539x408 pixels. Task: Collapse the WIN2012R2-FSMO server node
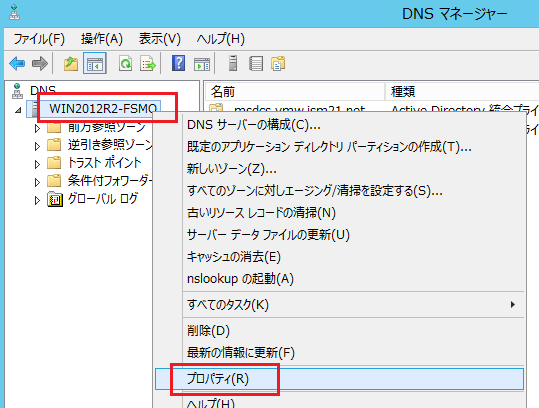point(19,110)
